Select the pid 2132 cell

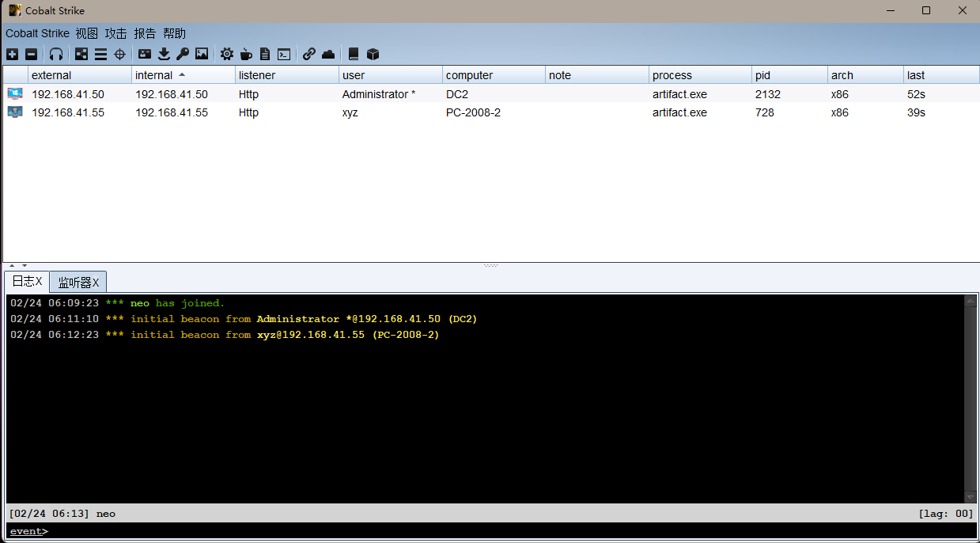pos(789,94)
